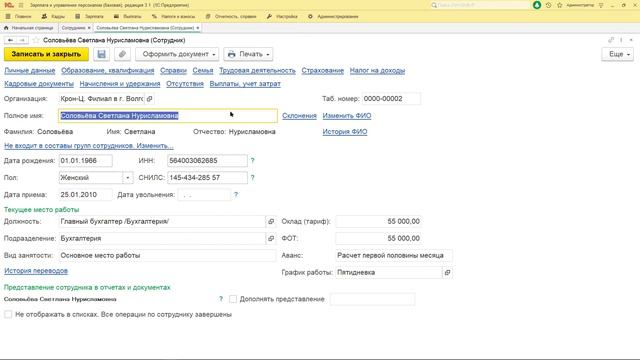Click the Дата рождения field
This screenshot has height=360, width=640.
85,160
